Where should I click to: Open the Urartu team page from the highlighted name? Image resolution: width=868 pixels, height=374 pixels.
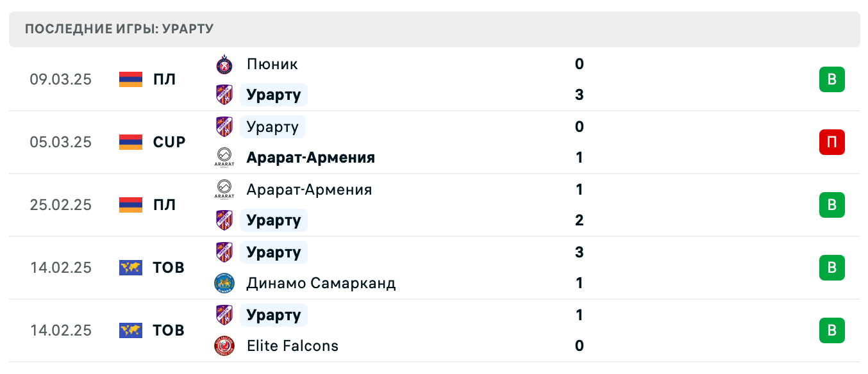(274, 95)
